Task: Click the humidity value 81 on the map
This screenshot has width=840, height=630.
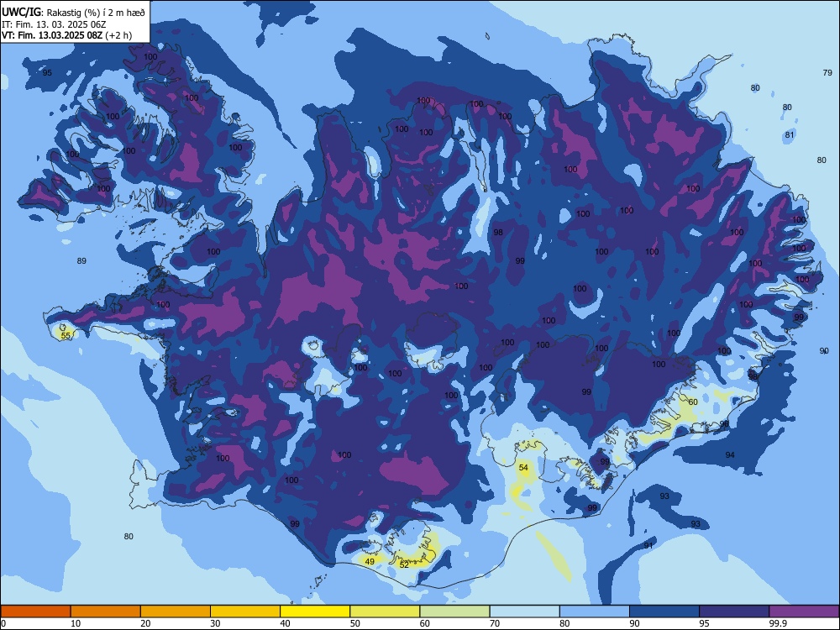Action: [790, 135]
